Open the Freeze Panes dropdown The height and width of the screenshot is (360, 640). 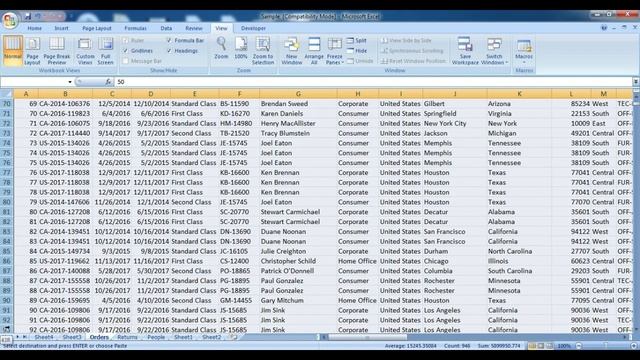click(x=335, y=50)
